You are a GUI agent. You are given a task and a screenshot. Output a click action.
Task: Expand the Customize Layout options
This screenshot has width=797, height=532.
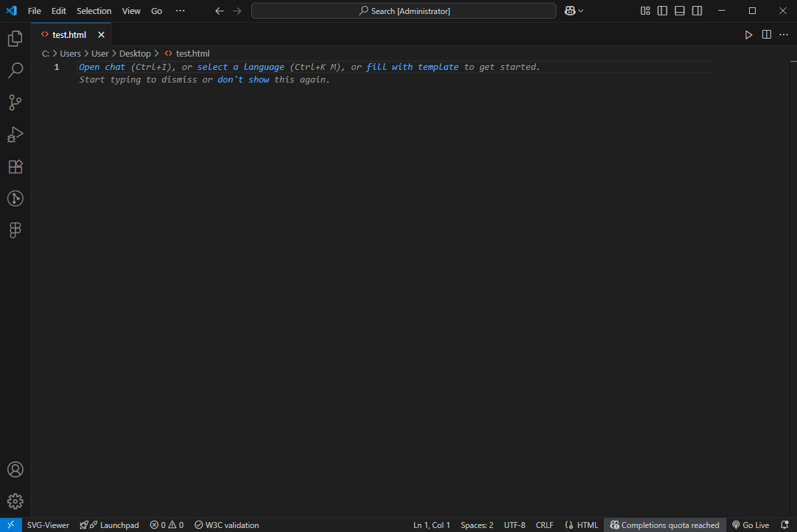pos(644,11)
